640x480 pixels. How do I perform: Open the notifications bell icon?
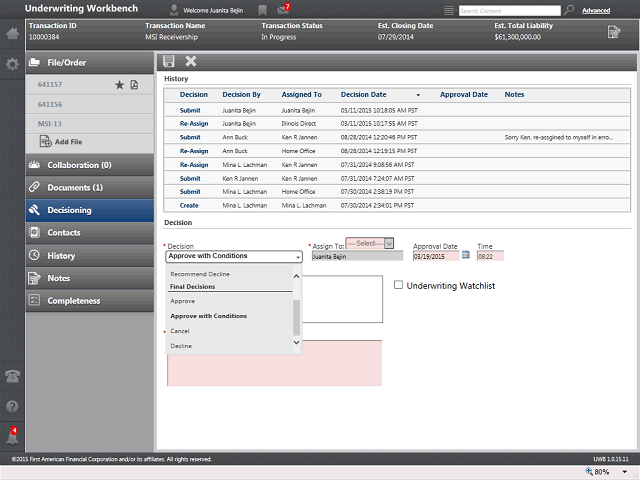coord(12,436)
